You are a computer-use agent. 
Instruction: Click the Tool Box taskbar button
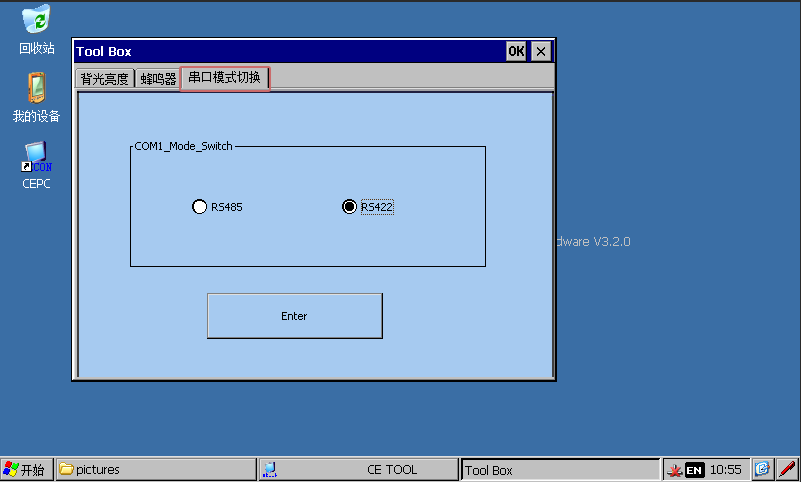559,470
